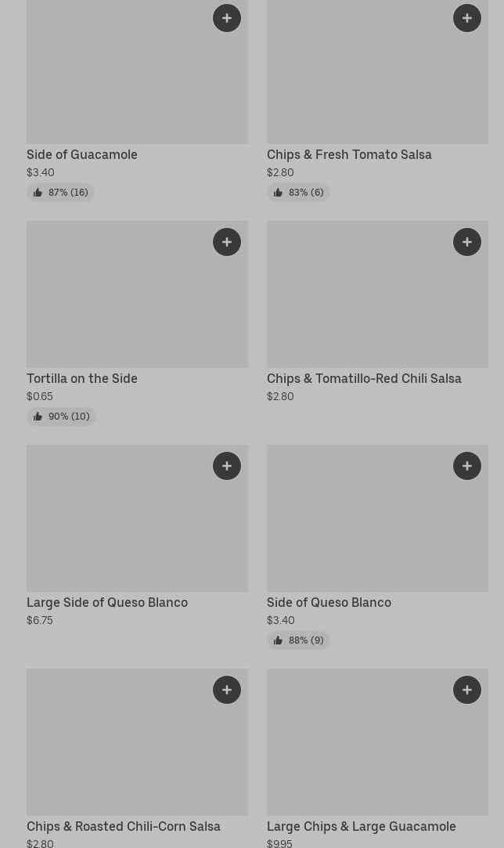Select Large Side of Queso Blanco title
This screenshot has width=504, height=848.
point(107,603)
